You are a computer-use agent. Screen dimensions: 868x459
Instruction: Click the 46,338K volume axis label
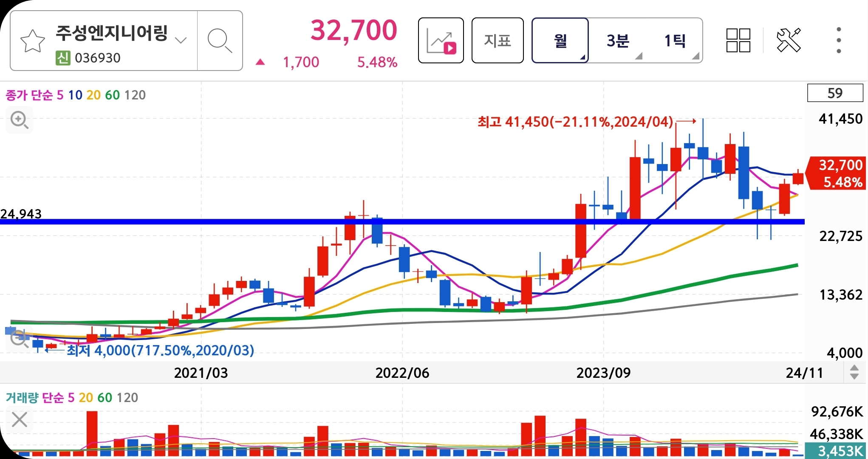click(x=837, y=434)
